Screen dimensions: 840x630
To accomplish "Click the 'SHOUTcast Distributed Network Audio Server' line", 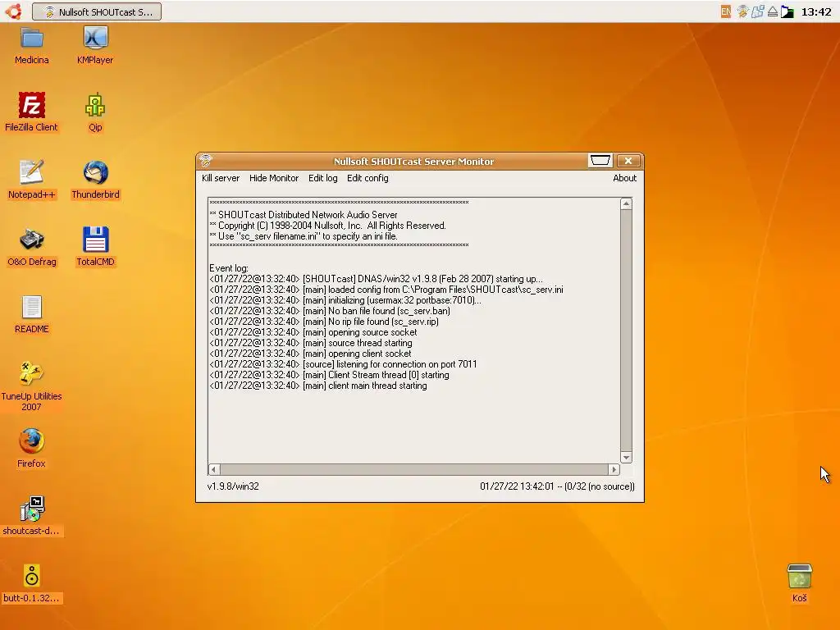I will (304, 215).
